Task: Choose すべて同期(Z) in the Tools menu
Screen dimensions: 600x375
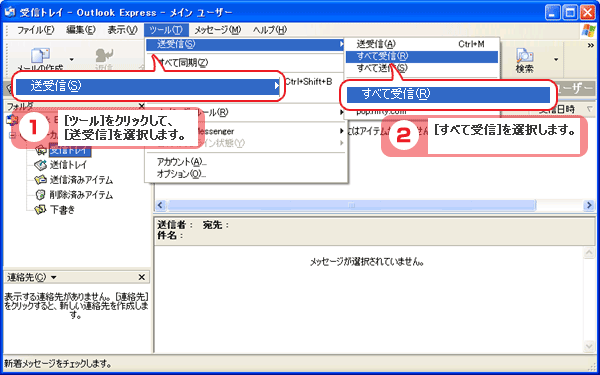Action: coord(246,62)
